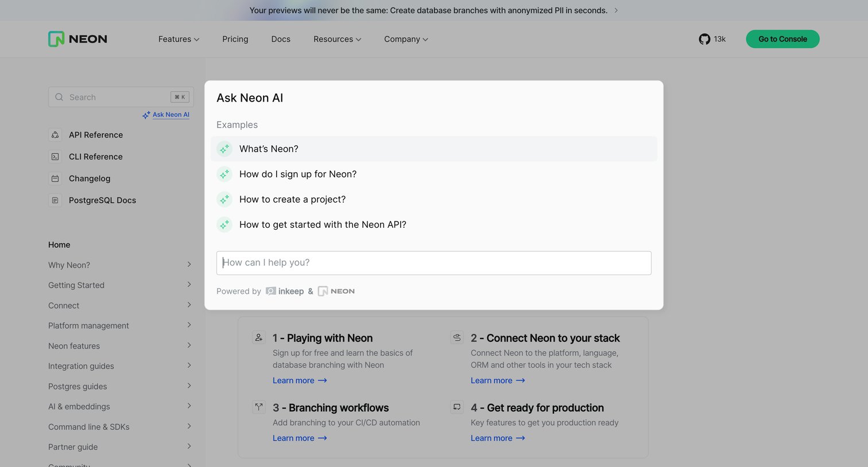Viewport: 868px width, 467px height.
Task: Click Learn more under Playing with Neon
Action: click(300, 380)
